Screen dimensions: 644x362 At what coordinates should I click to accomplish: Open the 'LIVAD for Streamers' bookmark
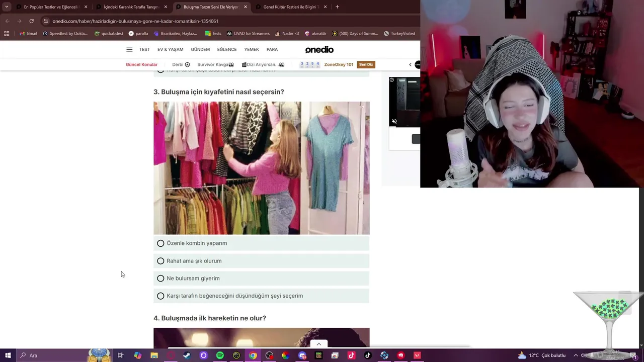[249, 34]
